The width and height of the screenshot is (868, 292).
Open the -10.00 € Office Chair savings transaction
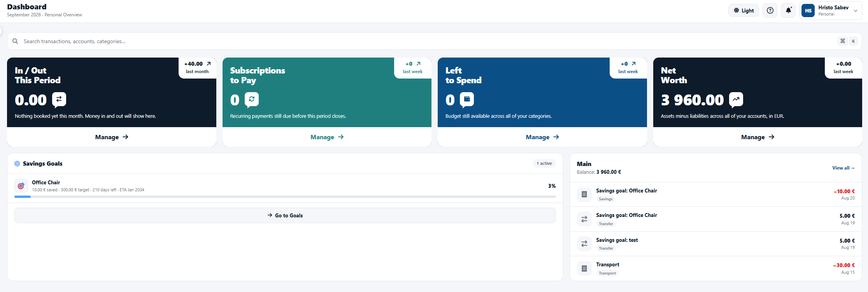coord(716,194)
